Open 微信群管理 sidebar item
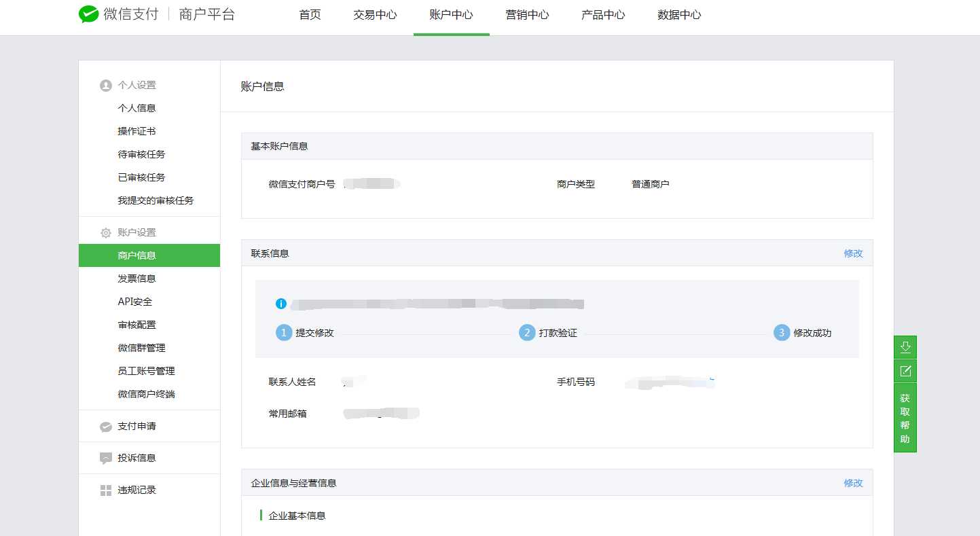Screen dimensions: 980x536 coord(141,348)
